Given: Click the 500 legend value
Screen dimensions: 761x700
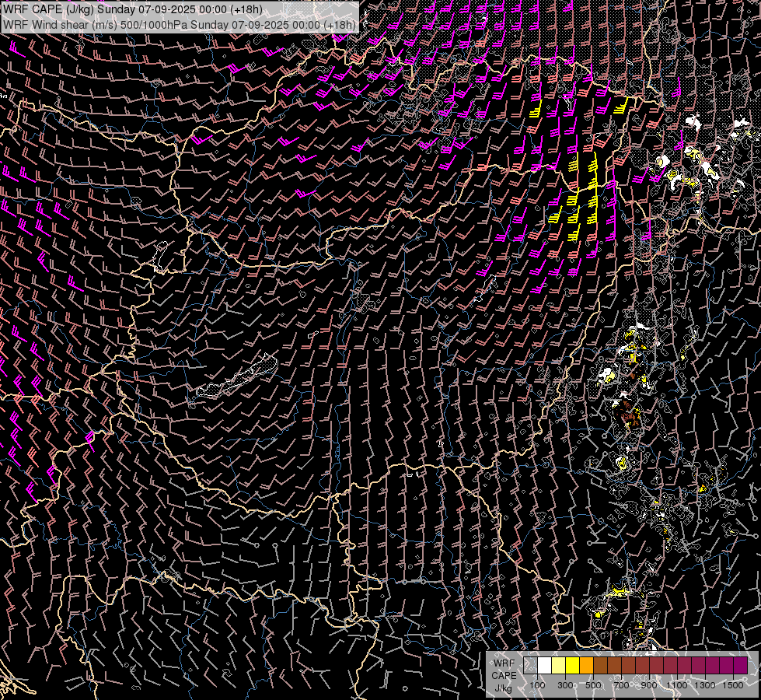Looking at the screenshot, I should click(593, 685).
